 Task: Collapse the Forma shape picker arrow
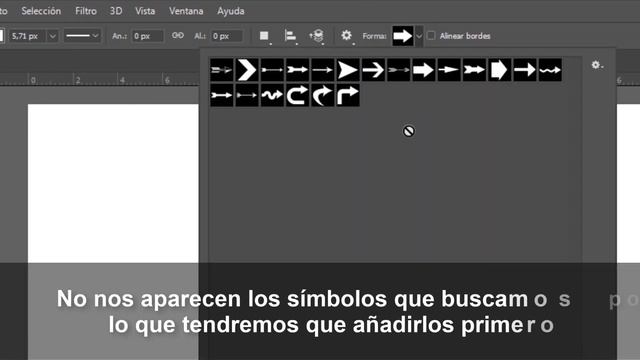(x=419, y=36)
